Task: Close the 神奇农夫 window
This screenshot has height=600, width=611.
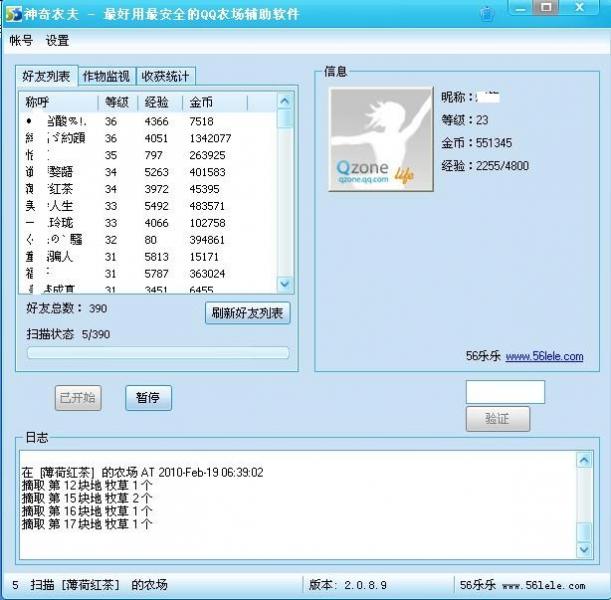Action: [x=579, y=7]
